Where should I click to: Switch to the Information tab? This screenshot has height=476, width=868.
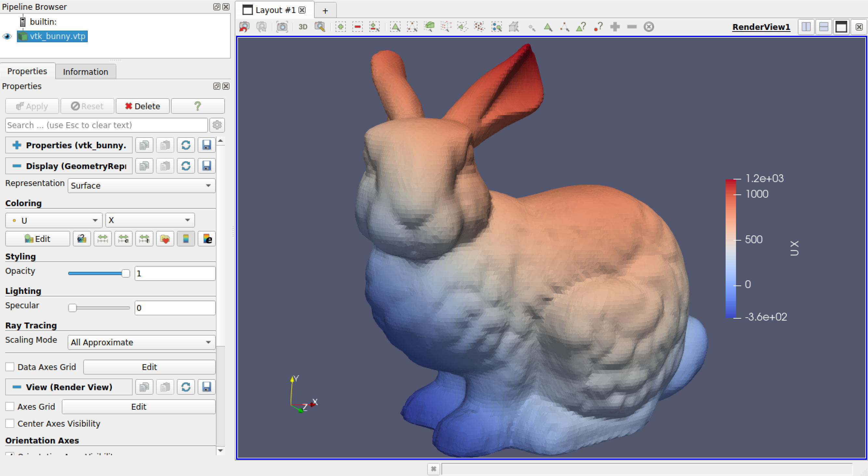(85, 72)
